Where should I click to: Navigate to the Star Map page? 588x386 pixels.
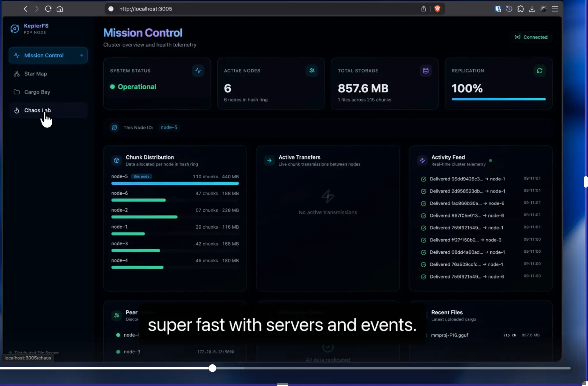pos(35,74)
